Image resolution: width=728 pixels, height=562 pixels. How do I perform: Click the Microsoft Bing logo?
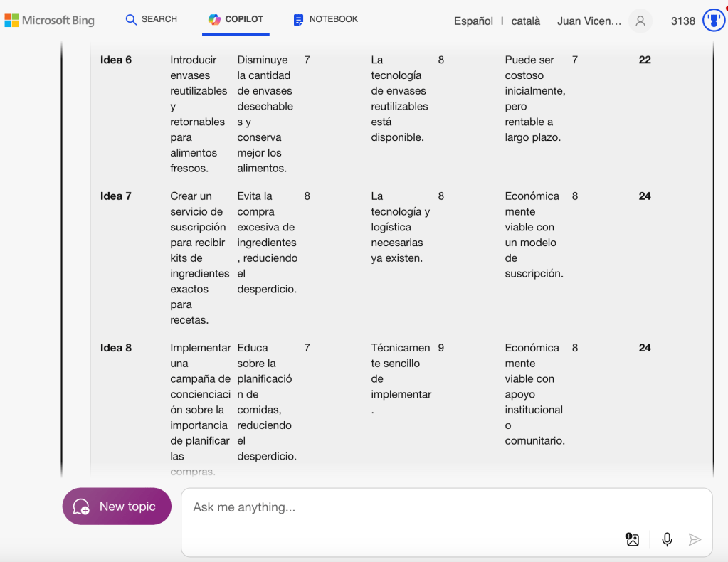click(49, 20)
